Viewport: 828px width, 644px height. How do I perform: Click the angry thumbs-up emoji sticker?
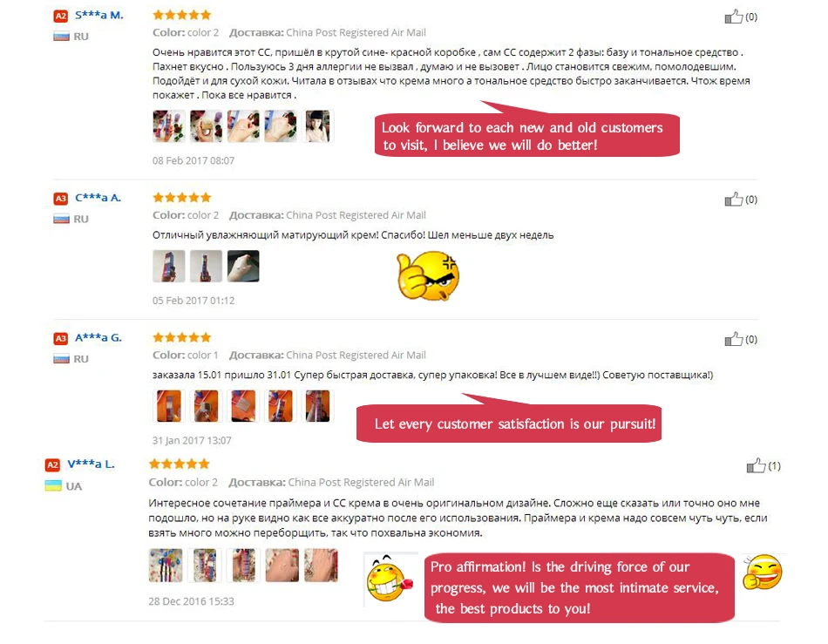point(428,276)
